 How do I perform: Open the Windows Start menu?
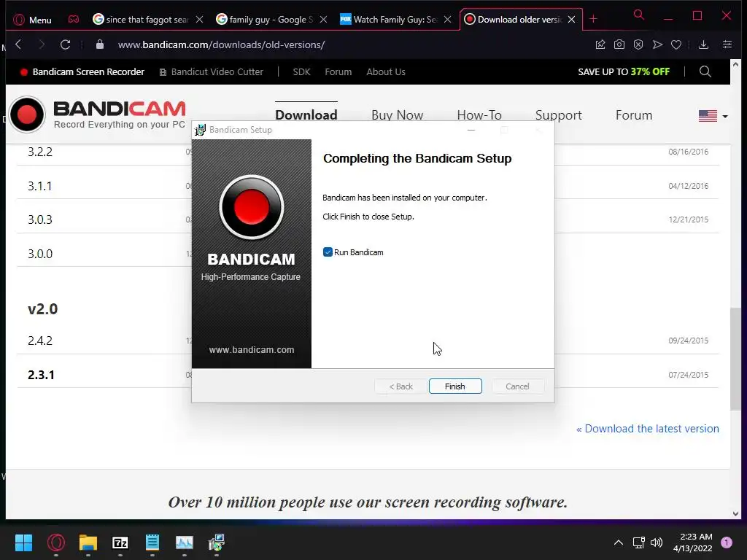pos(23,542)
